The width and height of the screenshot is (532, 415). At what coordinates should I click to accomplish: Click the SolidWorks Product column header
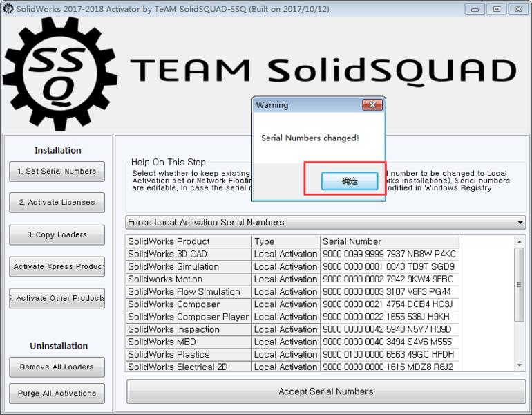coord(189,241)
